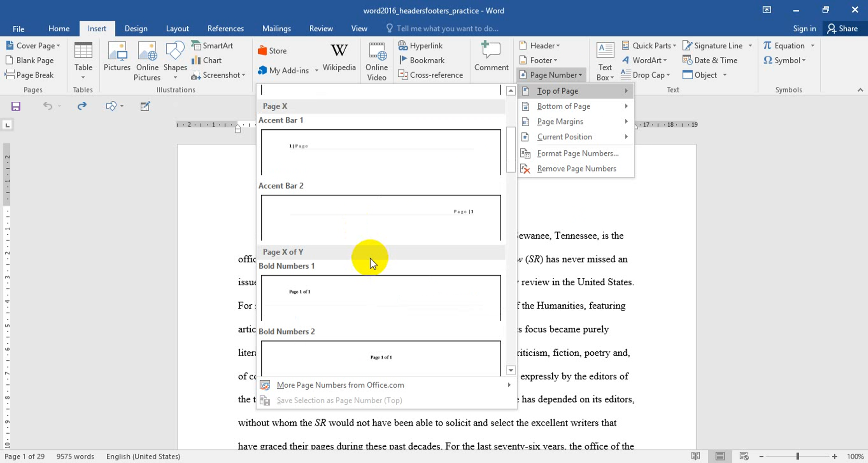Image resolution: width=868 pixels, height=463 pixels.
Task: Toggle the ruler tab selector
Action: [7, 125]
